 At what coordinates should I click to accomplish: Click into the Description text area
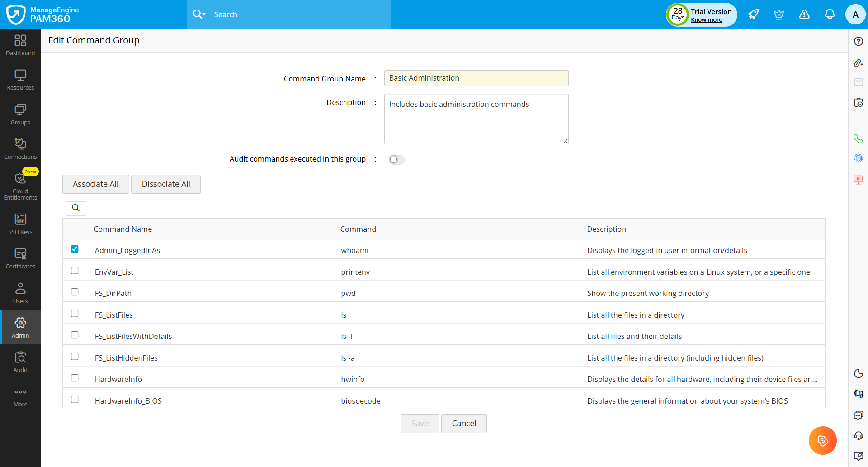tap(476, 119)
